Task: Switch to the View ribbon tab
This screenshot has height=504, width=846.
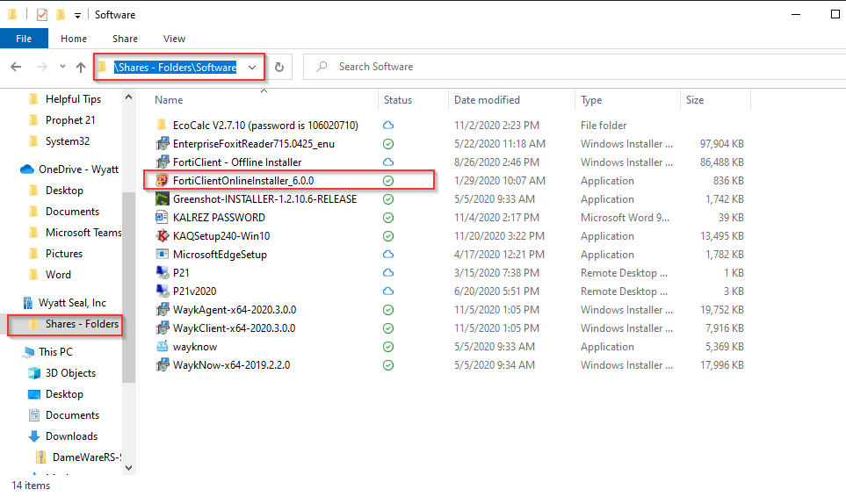Action: 174,39
